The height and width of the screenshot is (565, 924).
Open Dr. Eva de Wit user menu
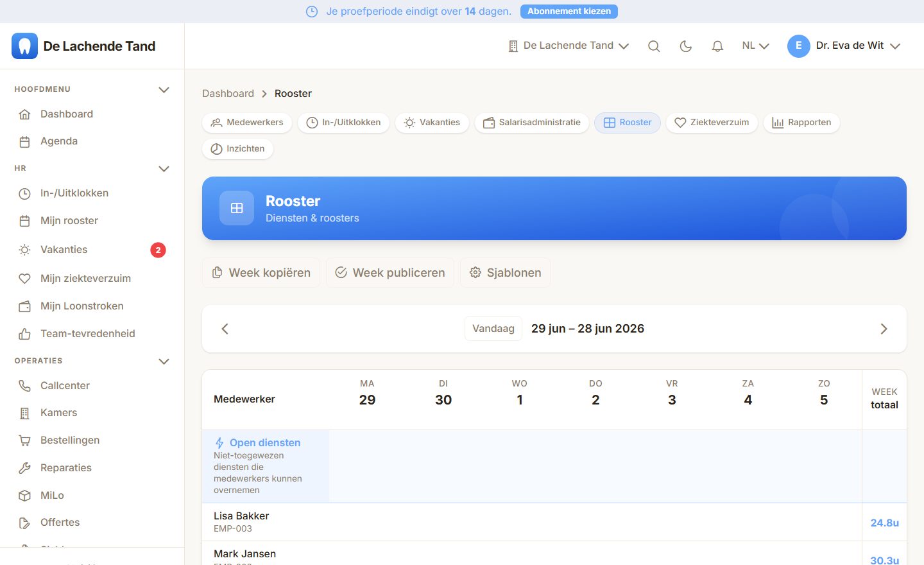click(844, 46)
